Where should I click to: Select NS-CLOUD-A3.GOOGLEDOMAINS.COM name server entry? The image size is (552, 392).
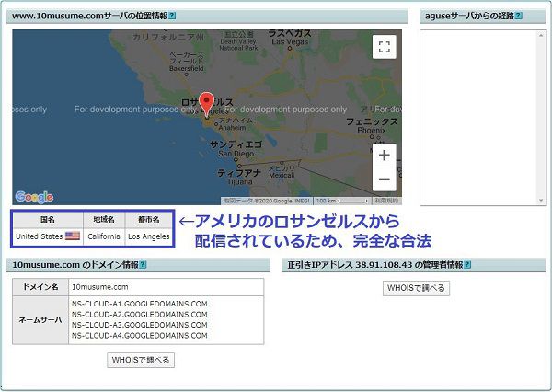coord(140,325)
